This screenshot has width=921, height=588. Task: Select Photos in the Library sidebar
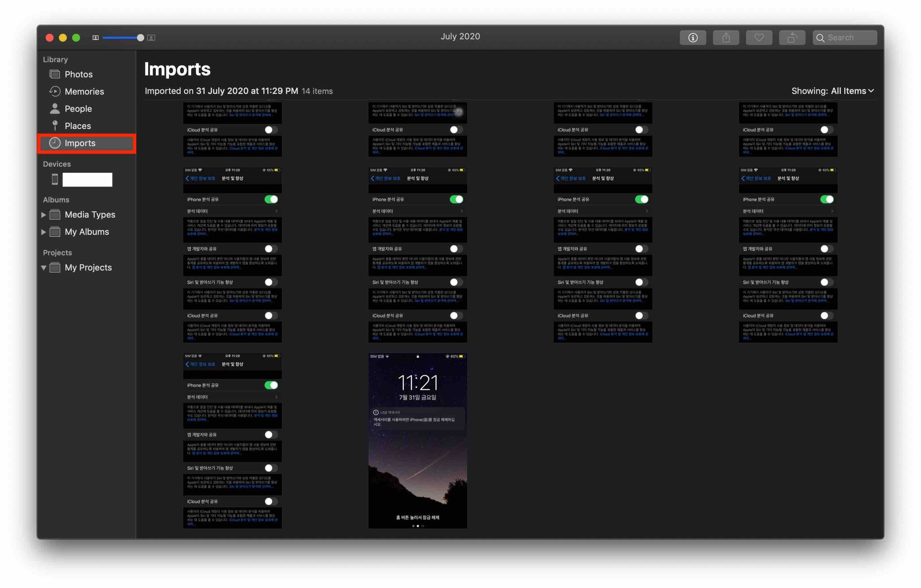(x=78, y=74)
